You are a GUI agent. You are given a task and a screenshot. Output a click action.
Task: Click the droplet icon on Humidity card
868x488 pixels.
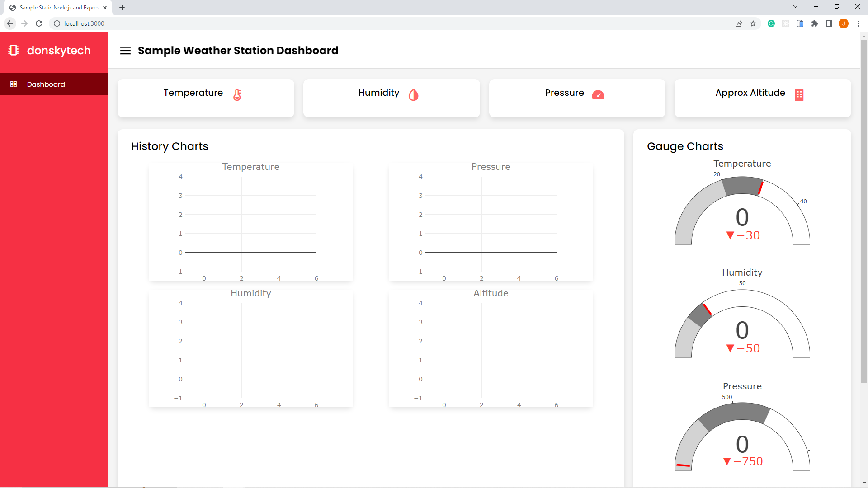tap(413, 94)
